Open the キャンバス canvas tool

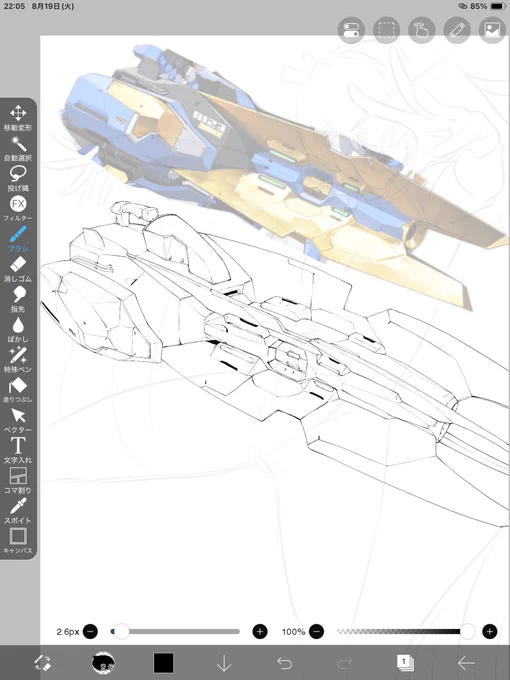(18, 541)
